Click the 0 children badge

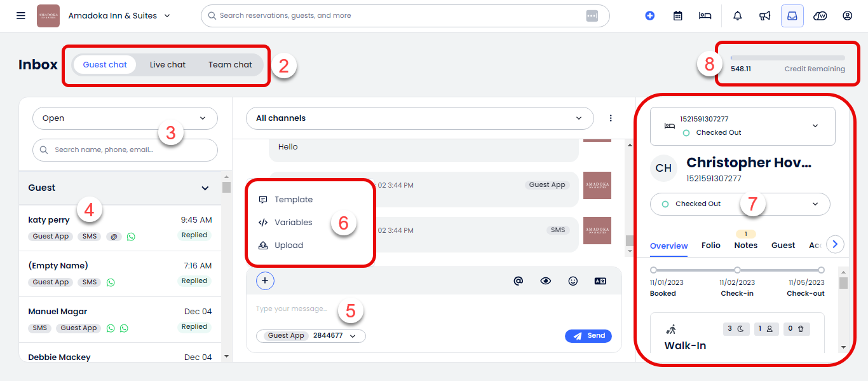click(x=796, y=329)
